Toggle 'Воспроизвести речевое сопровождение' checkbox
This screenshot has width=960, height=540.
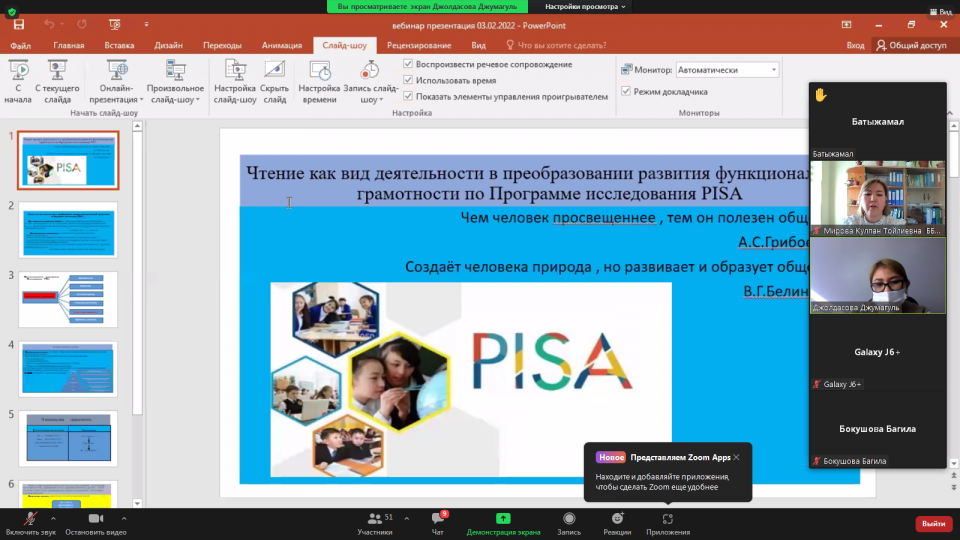(x=408, y=64)
